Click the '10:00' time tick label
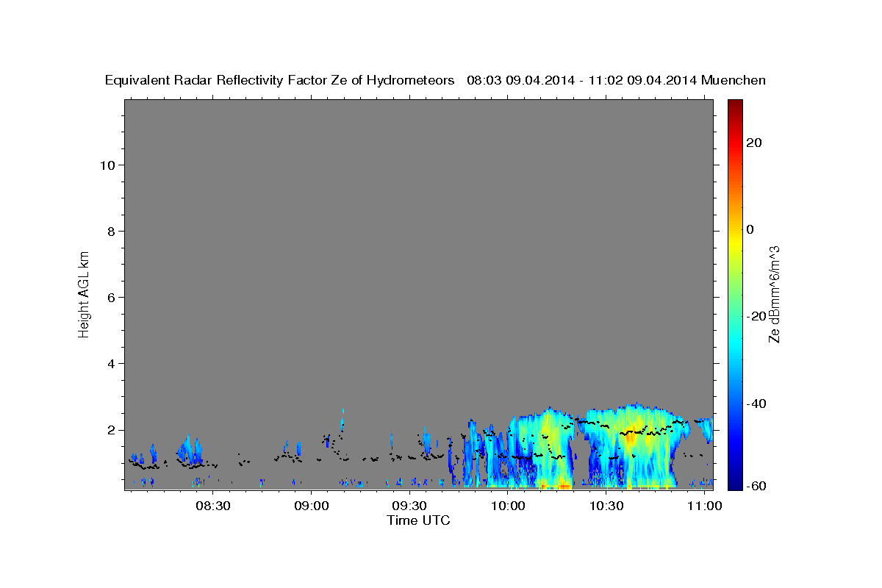This screenshot has height=588, width=882. point(508,506)
